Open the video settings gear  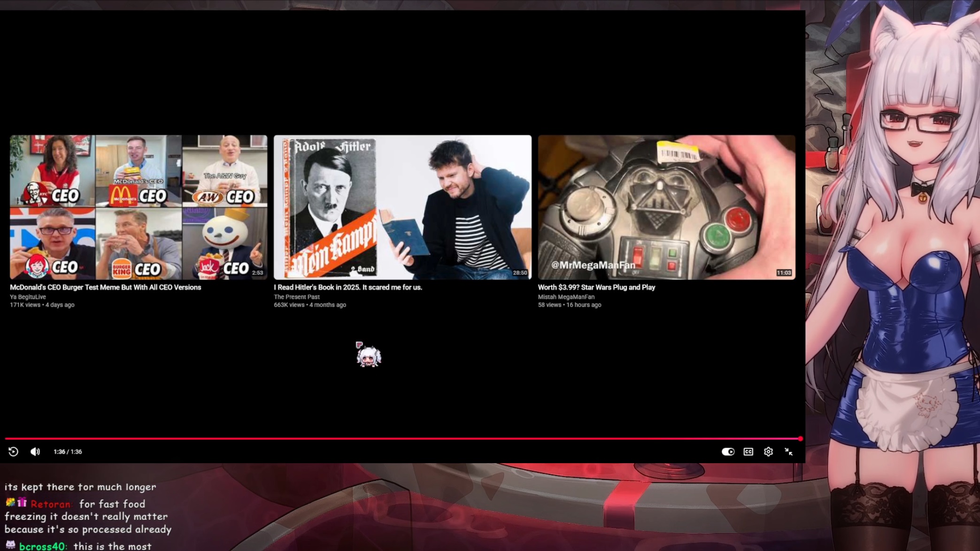[768, 451]
